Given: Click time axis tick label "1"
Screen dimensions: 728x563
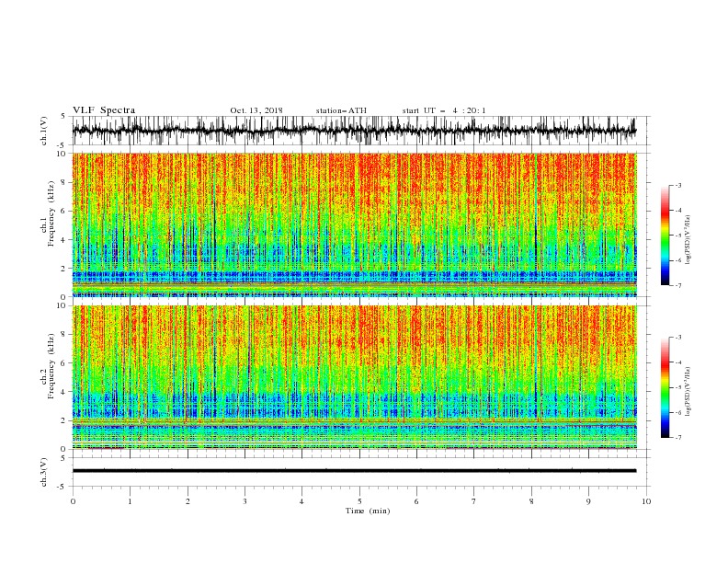Looking at the screenshot, I should coord(130,501).
